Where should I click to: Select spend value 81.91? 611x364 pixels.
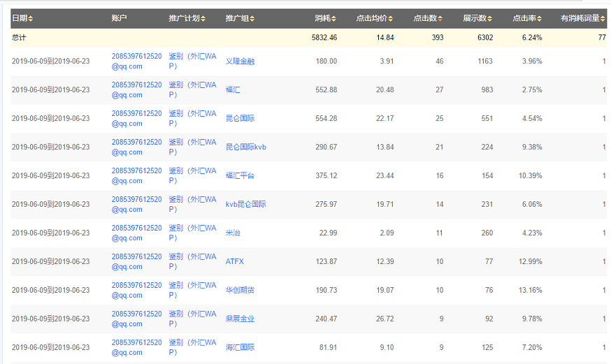pyautogui.click(x=328, y=347)
